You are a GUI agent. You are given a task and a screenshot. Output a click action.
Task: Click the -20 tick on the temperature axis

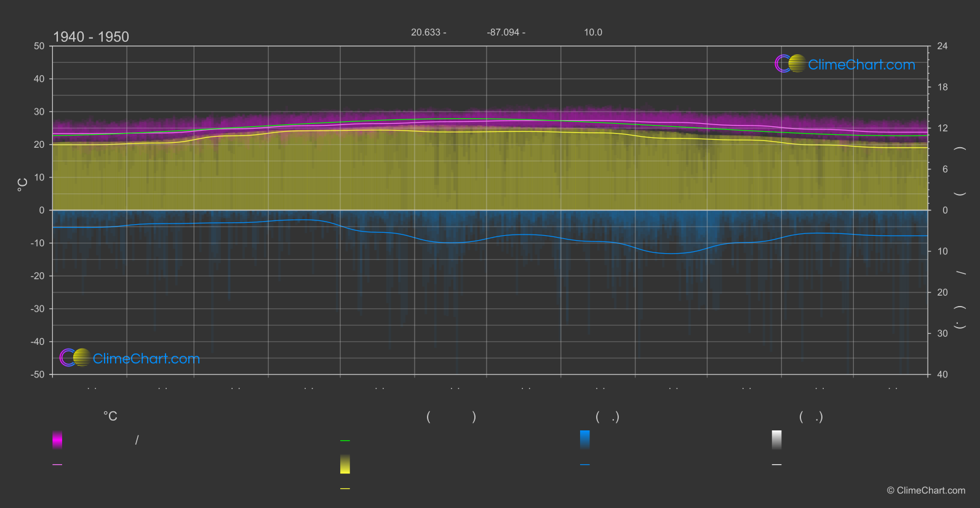tap(38, 276)
